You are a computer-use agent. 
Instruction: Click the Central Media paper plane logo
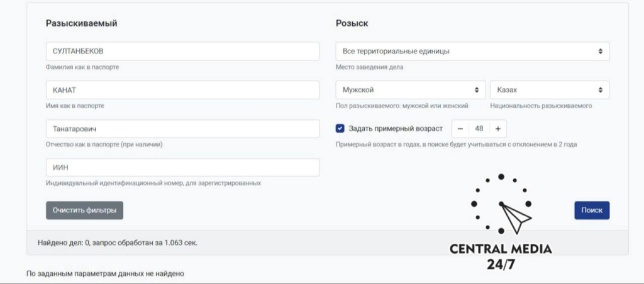tap(501, 204)
